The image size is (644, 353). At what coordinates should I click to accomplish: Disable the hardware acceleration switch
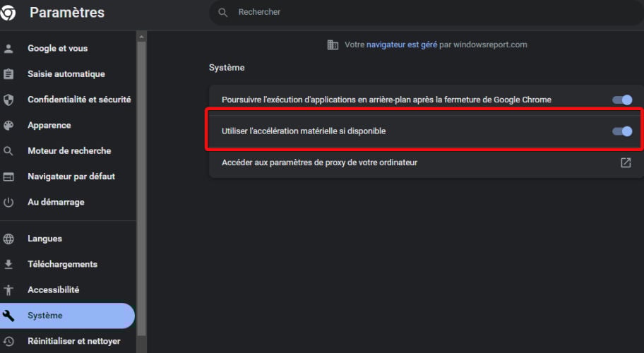pyautogui.click(x=622, y=131)
